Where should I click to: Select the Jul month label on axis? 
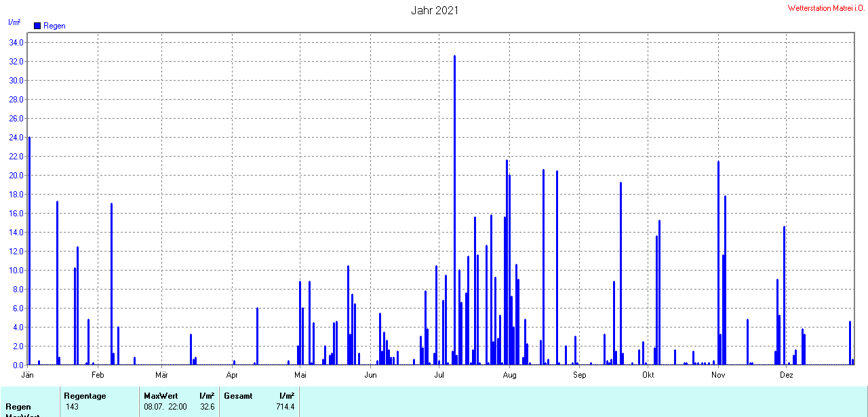point(439,374)
